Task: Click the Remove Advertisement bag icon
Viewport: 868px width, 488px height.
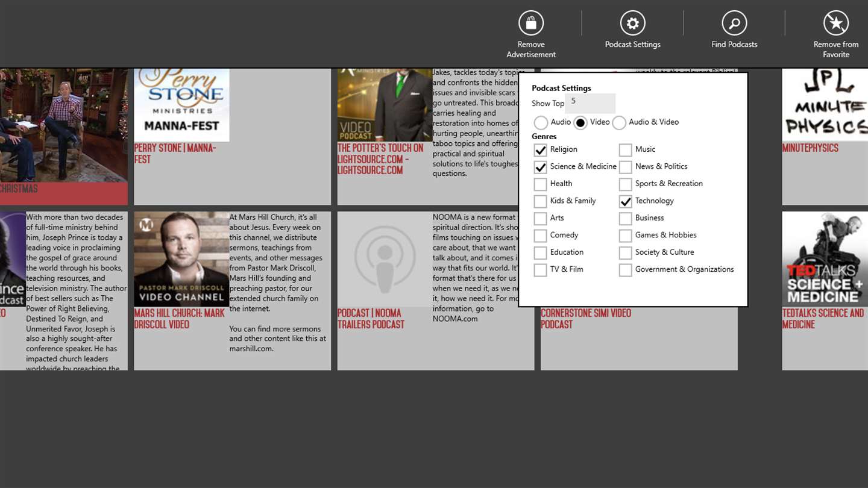Action: coord(531,23)
